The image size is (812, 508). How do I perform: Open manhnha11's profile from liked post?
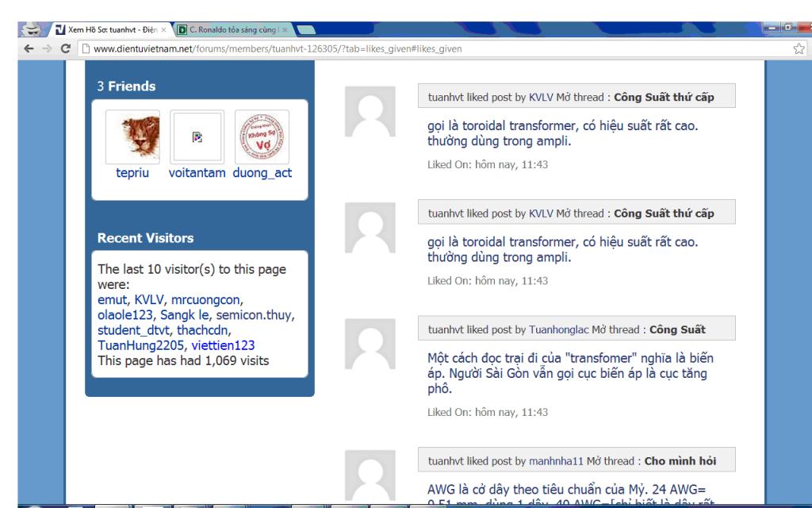pos(556,461)
